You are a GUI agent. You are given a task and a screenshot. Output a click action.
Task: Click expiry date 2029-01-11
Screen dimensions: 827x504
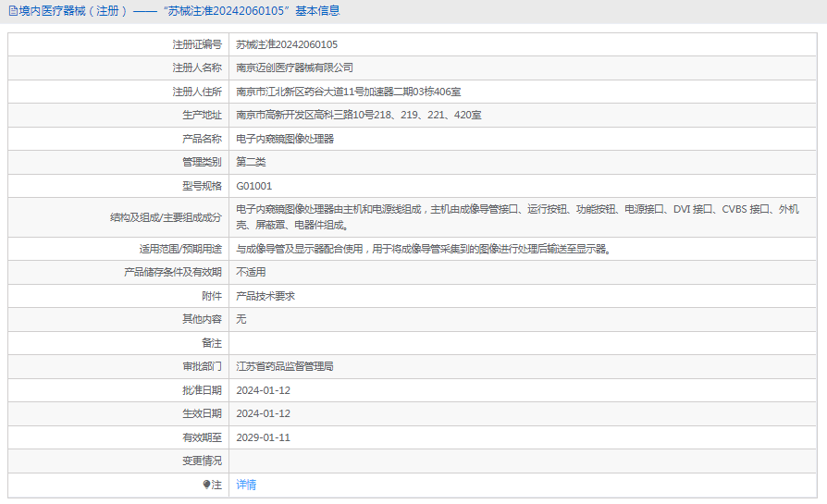pyautogui.click(x=264, y=437)
